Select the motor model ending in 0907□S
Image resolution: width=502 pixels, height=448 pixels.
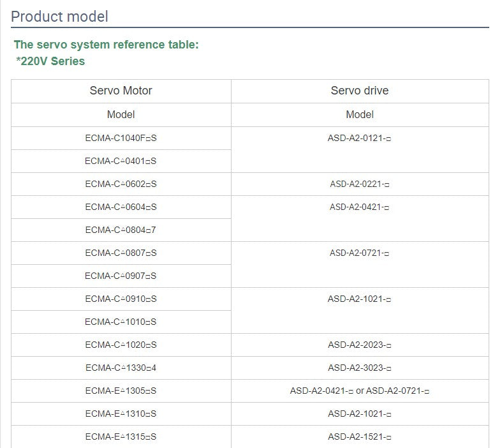tap(121, 276)
